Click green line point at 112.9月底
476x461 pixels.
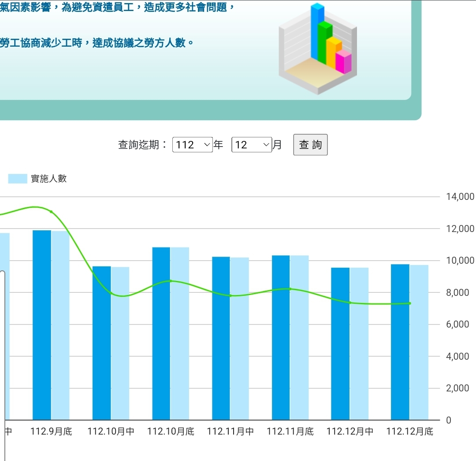pos(51,212)
